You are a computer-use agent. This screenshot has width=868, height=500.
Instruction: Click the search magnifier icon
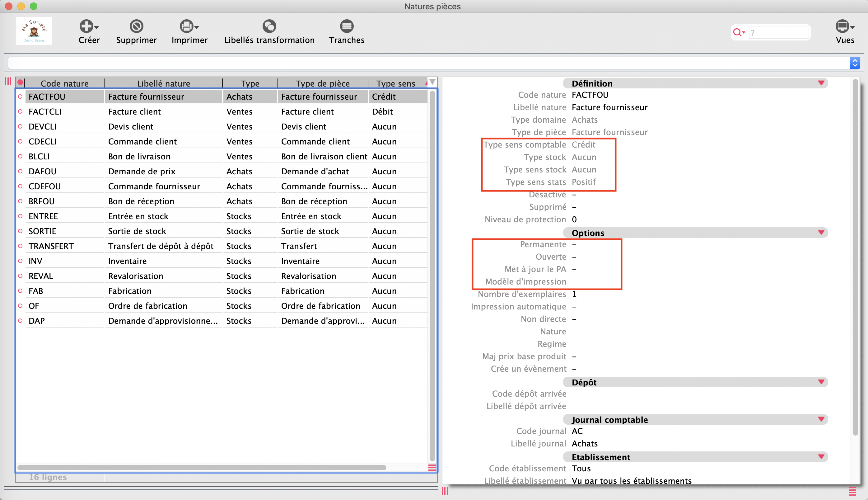[x=737, y=33]
